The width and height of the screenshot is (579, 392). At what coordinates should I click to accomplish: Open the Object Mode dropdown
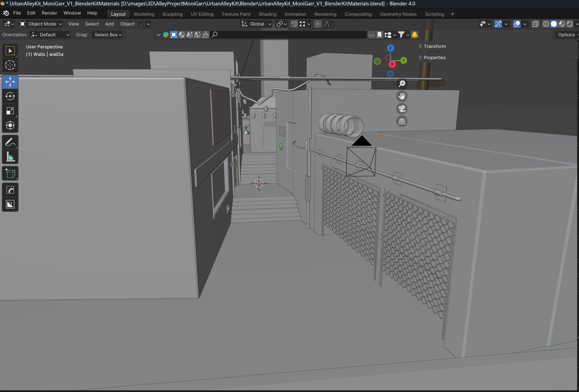[41, 24]
